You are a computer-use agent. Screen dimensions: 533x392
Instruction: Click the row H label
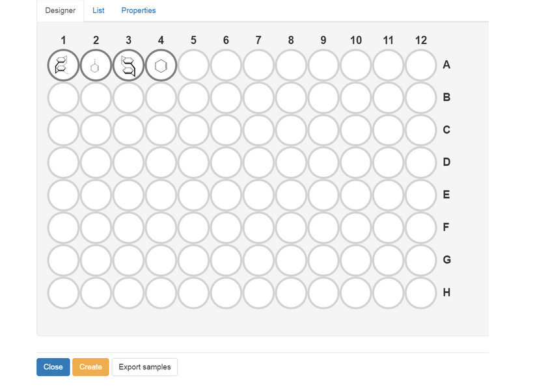coord(446,293)
